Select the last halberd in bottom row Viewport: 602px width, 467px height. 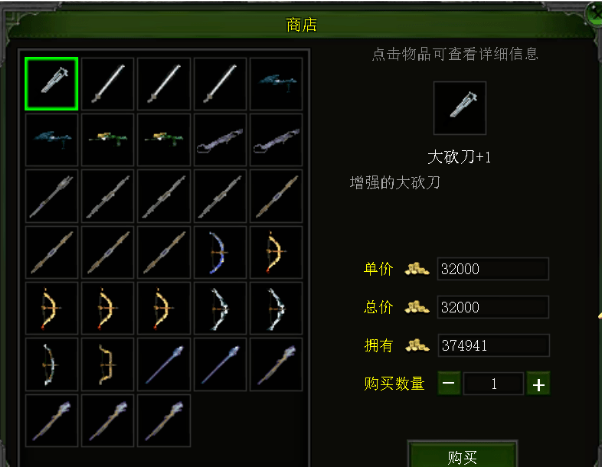point(164,421)
